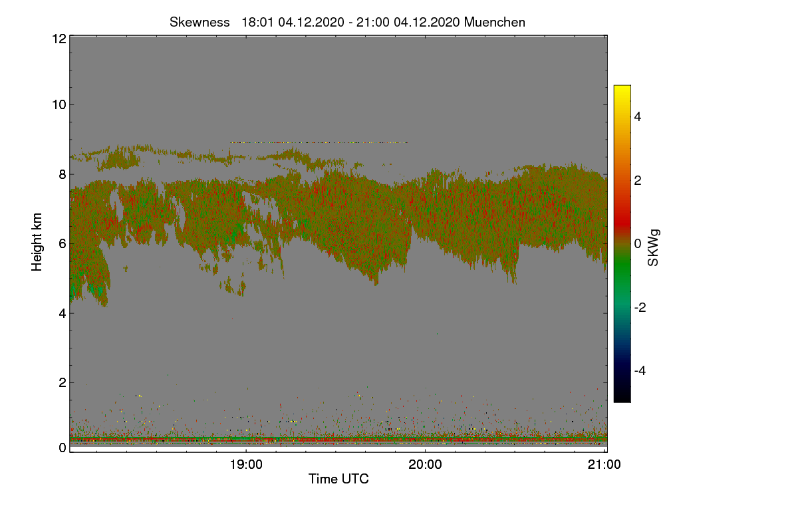Viewport: 798px width, 532px height.
Task: Select the 'Height km' axis title
Action: coord(37,242)
